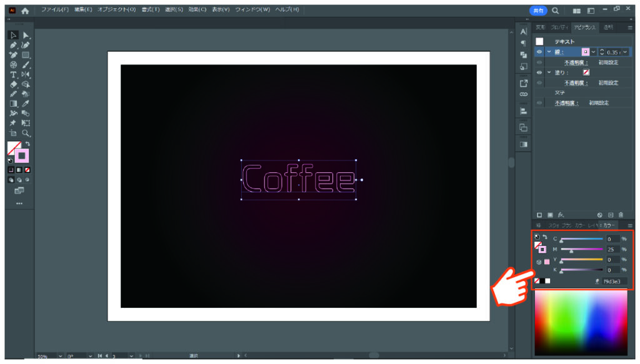The width and height of the screenshot is (640, 364).
Task: Select the Gradient tool in toolbar
Action: (13, 104)
